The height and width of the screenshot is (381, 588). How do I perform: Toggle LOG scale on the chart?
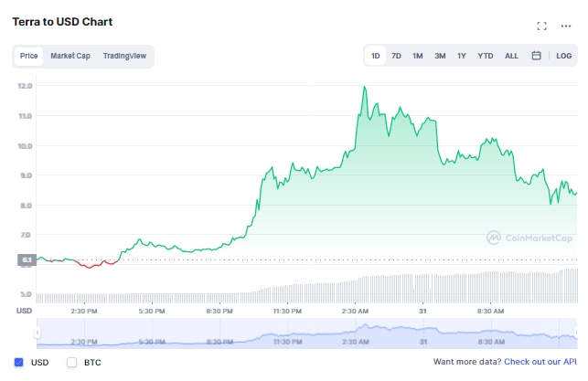pyautogui.click(x=564, y=56)
